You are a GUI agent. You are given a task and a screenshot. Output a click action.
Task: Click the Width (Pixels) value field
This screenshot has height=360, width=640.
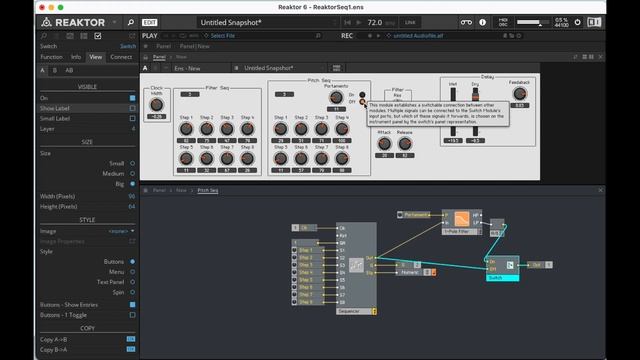[x=131, y=196]
